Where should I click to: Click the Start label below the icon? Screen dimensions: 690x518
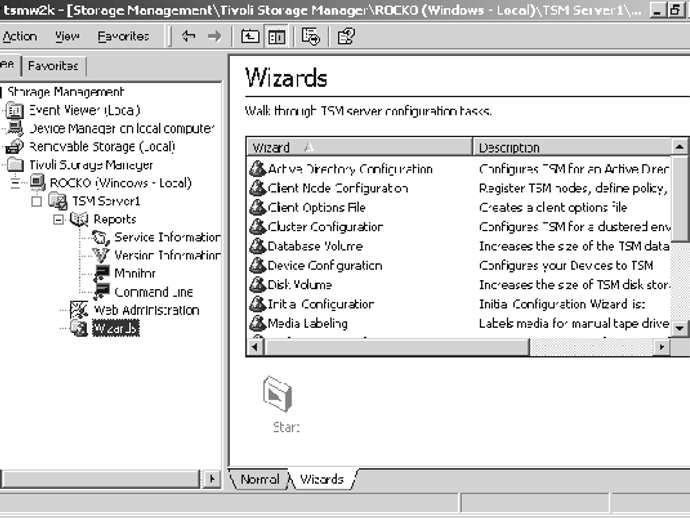point(286,427)
